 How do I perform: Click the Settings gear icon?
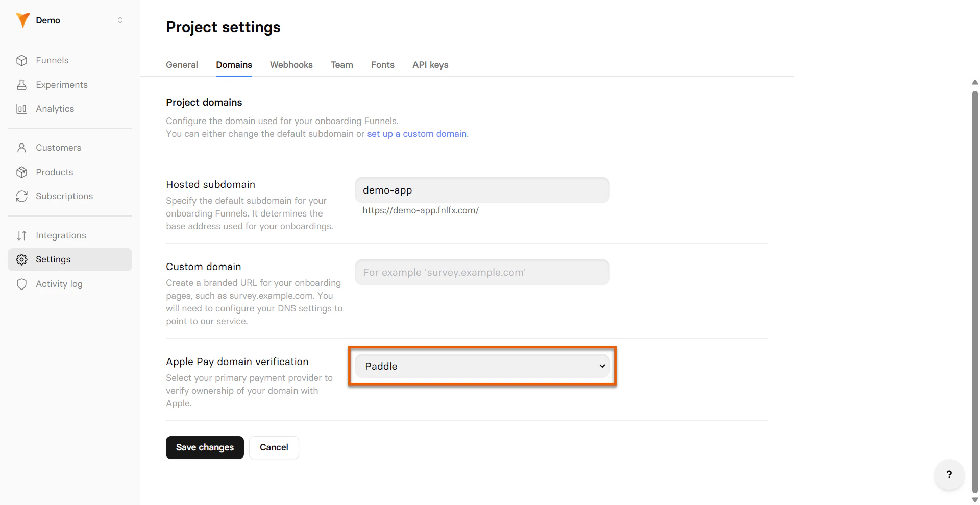21,259
